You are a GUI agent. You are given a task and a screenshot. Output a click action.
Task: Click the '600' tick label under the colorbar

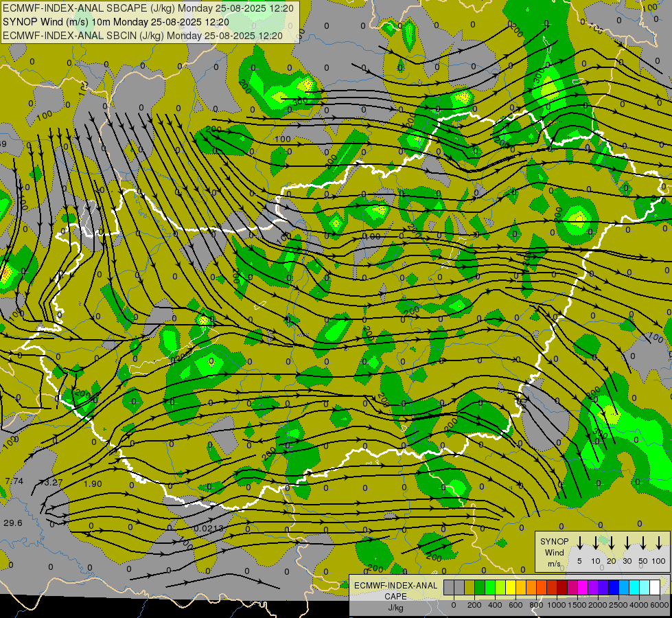pyautogui.click(x=515, y=605)
